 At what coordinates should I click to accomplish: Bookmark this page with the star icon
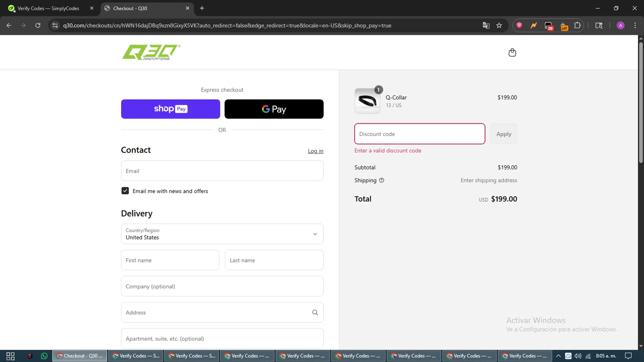[x=499, y=25]
